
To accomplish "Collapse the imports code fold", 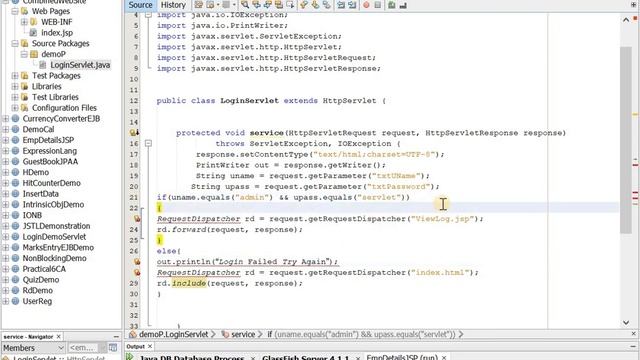I will coord(149,15).
